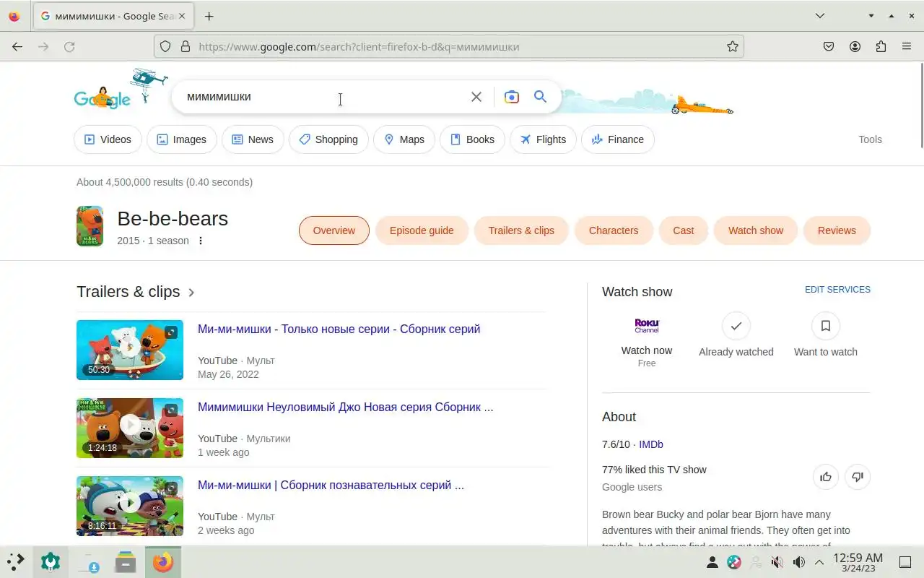
Task: Open the Characters chip
Action: [x=614, y=230]
